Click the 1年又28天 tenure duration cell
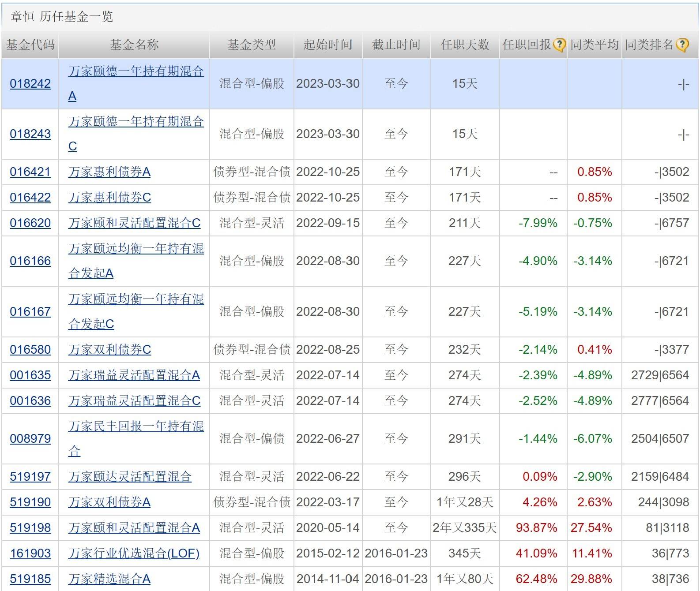 point(465,502)
